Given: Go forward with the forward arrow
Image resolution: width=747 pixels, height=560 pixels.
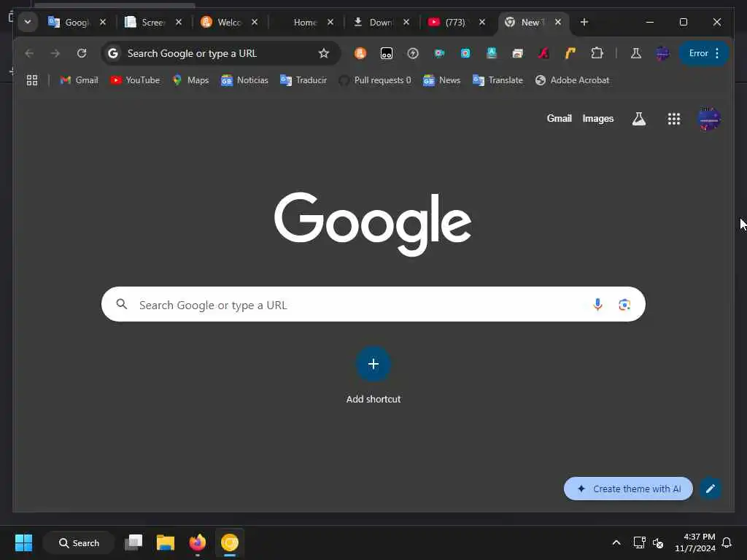Looking at the screenshot, I should 55,53.
